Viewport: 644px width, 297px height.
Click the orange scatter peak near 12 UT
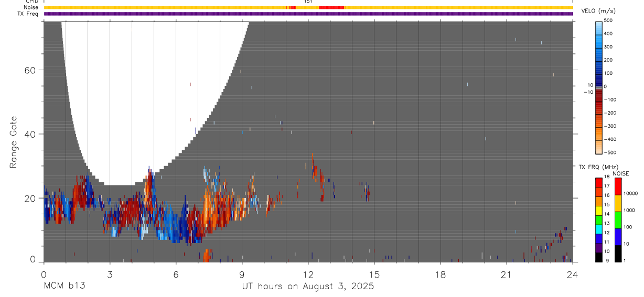pos(314,167)
